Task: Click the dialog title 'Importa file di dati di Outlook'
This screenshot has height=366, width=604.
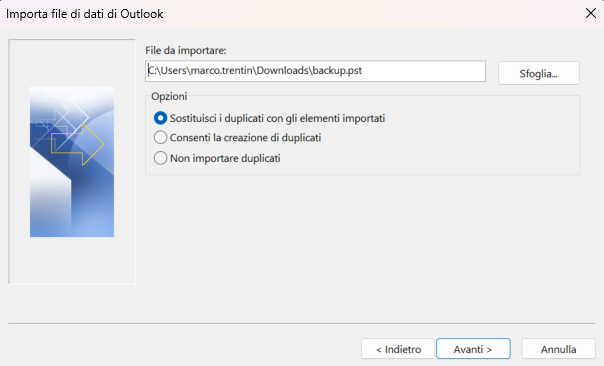Action: tap(85, 14)
